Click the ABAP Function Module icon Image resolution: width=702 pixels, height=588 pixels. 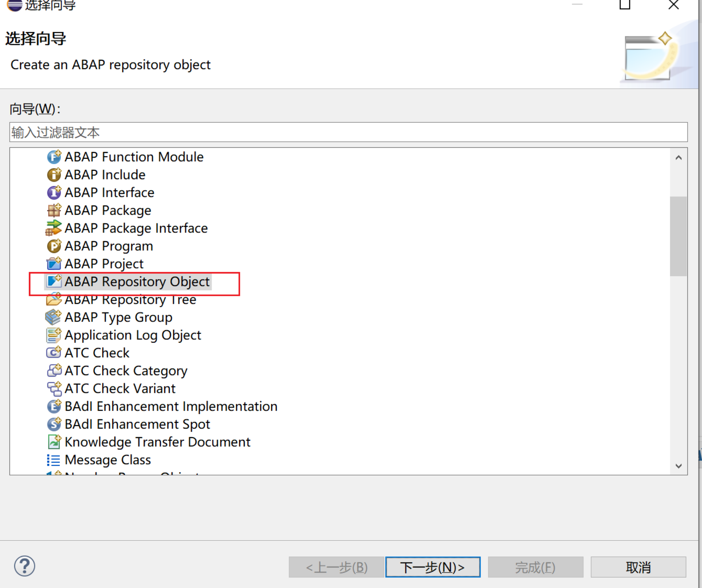(54, 157)
